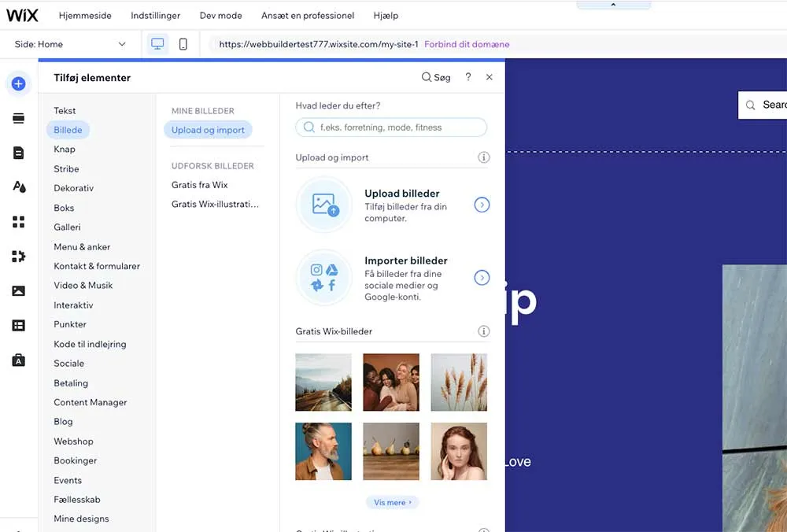Image resolution: width=787 pixels, height=532 pixels.
Task: Select Blog category
Action: click(x=63, y=422)
